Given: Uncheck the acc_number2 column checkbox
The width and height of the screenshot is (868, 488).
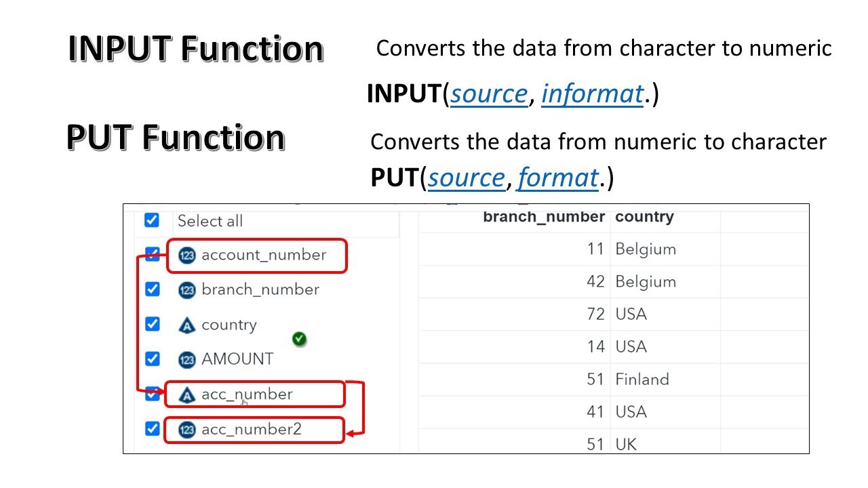Looking at the screenshot, I should click(153, 428).
